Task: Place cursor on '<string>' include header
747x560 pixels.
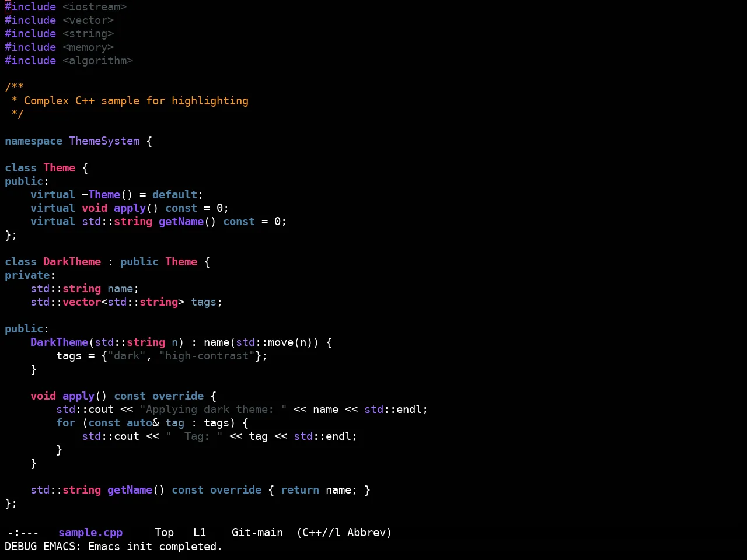Action: point(88,34)
